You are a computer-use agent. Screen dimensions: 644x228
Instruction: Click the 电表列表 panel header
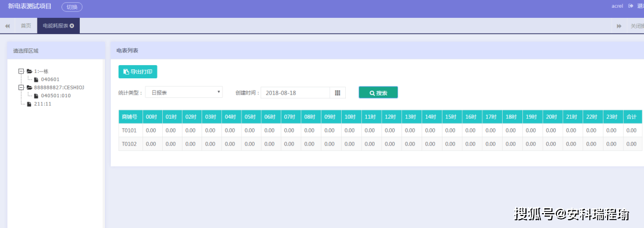pos(377,51)
